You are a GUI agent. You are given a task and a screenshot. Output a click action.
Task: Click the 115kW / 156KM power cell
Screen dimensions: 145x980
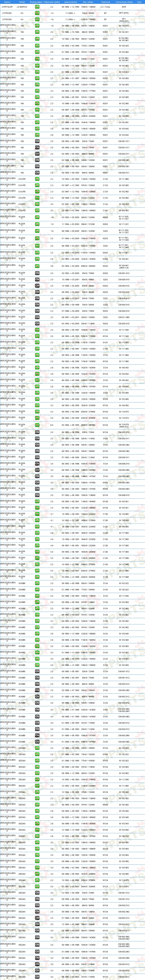coord(88,19)
